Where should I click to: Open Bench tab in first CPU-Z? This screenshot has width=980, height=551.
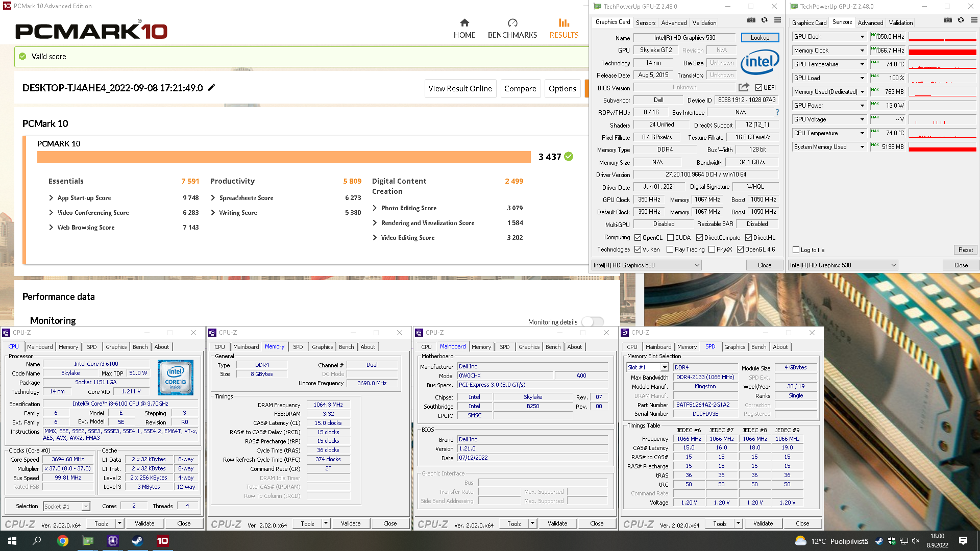(140, 347)
